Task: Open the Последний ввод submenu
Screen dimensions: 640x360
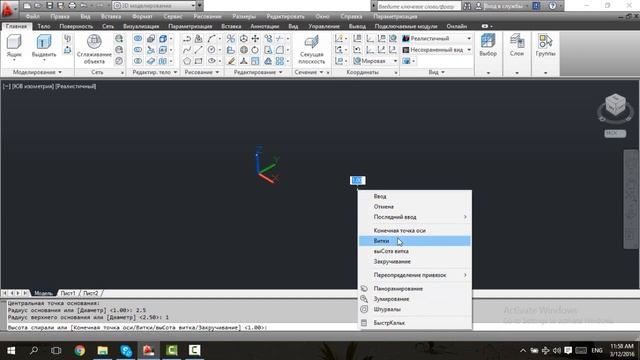Action: [415, 217]
